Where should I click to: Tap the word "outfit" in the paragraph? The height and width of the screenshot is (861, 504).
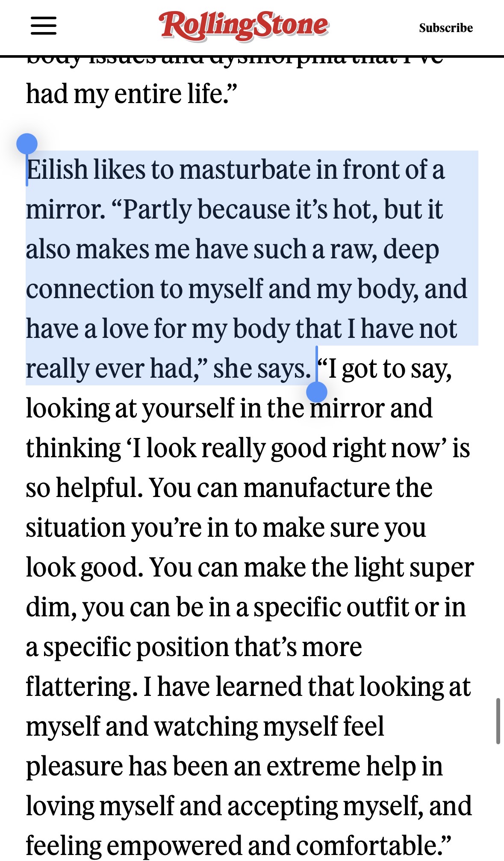click(374, 607)
